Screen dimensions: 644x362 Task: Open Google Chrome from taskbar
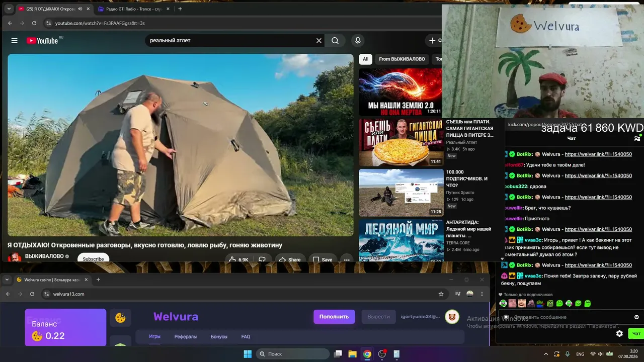367,354
